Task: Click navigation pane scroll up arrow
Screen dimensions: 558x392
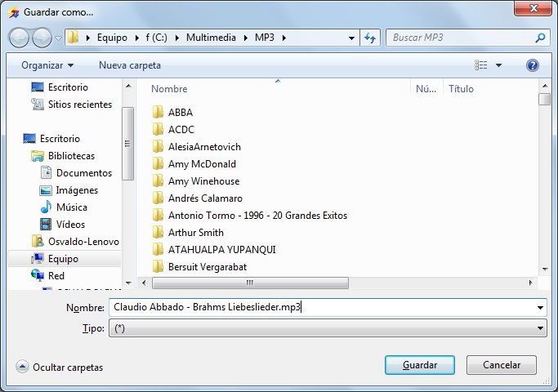Action: [128, 86]
